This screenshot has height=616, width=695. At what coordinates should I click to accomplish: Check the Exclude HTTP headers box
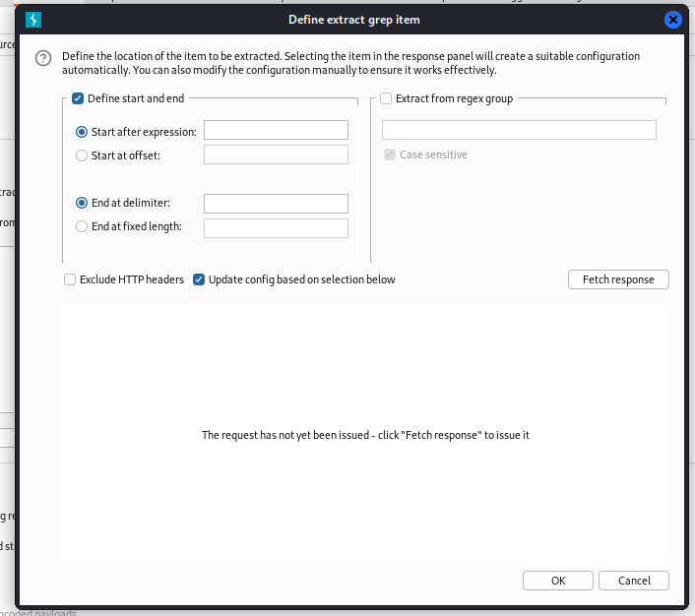(x=70, y=279)
